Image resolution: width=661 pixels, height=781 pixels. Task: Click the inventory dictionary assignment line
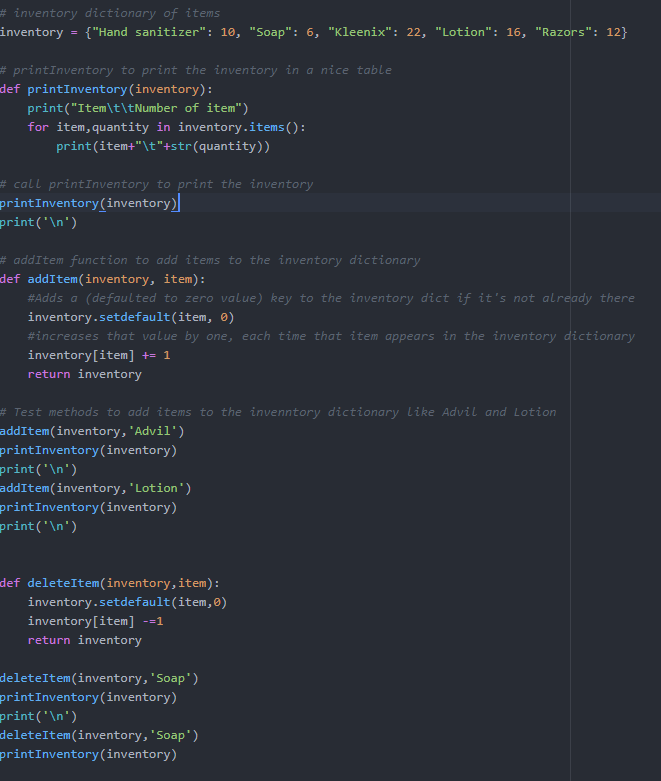[313, 32]
